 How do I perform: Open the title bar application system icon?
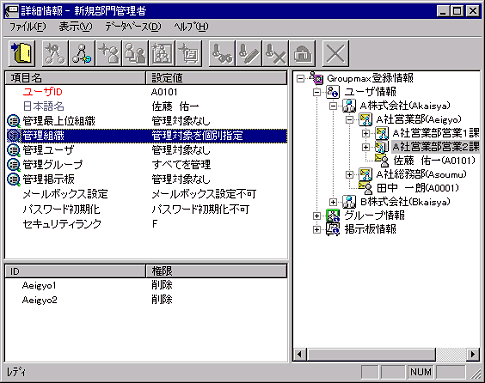coord(11,11)
